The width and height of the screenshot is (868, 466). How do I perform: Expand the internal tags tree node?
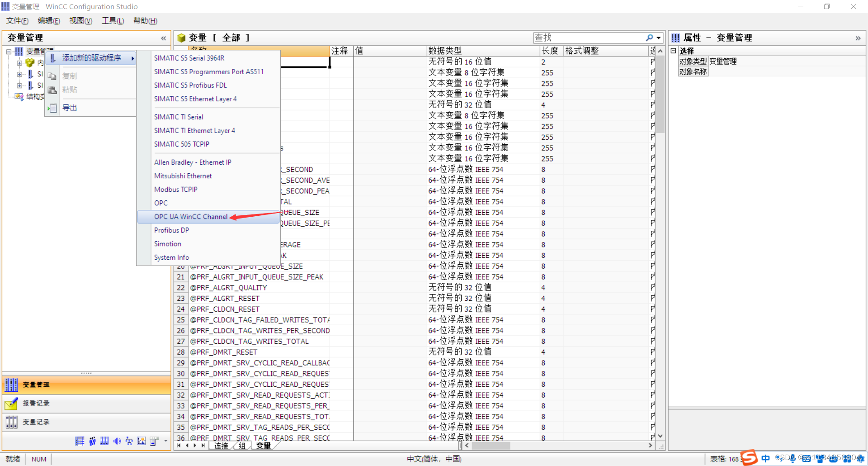pos(19,63)
